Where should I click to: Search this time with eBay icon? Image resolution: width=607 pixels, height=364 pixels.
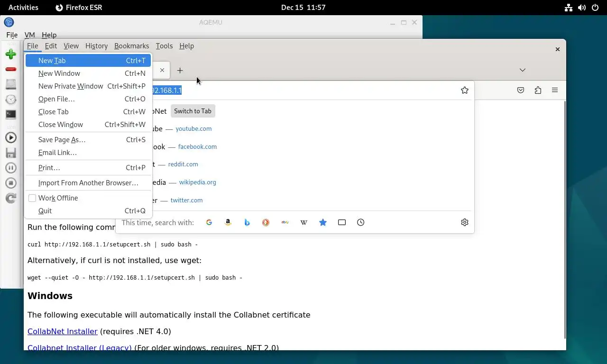[x=285, y=222]
